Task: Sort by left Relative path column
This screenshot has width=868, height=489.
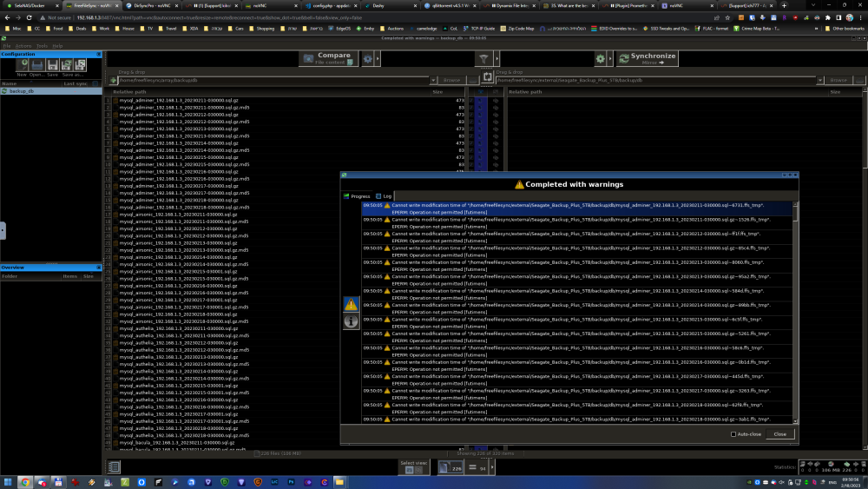Action: point(129,92)
